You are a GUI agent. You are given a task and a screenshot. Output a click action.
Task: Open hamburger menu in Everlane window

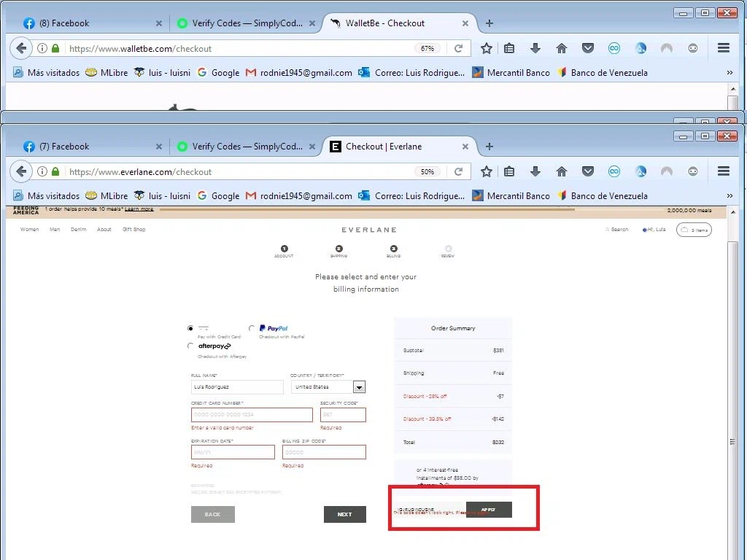tap(724, 171)
